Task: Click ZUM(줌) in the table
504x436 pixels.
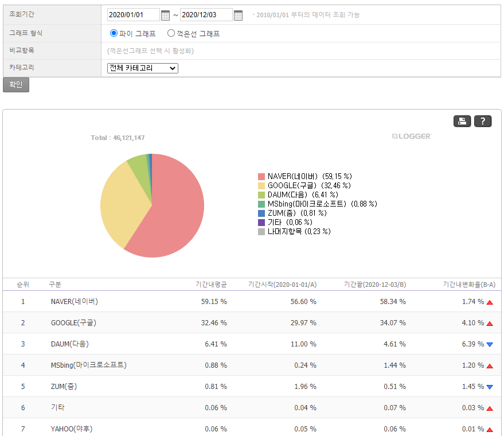Action: (64, 387)
